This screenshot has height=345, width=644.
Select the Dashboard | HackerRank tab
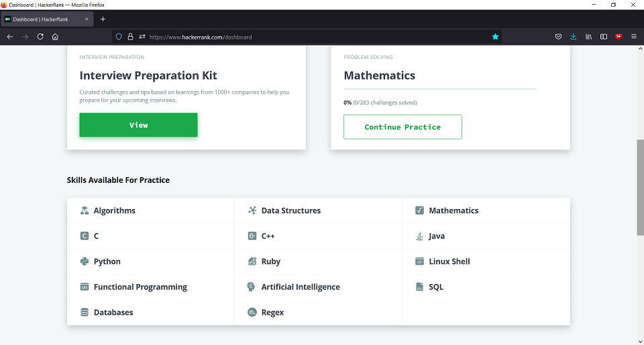(x=47, y=19)
